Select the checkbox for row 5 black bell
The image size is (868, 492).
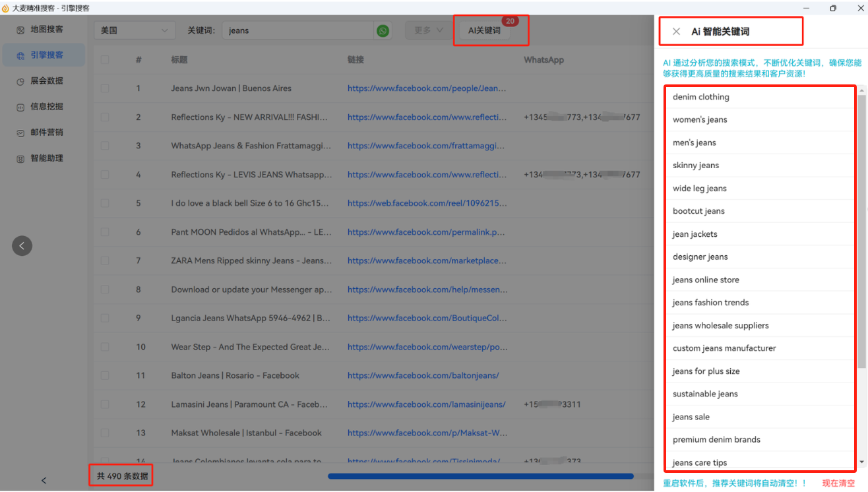tap(105, 203)
